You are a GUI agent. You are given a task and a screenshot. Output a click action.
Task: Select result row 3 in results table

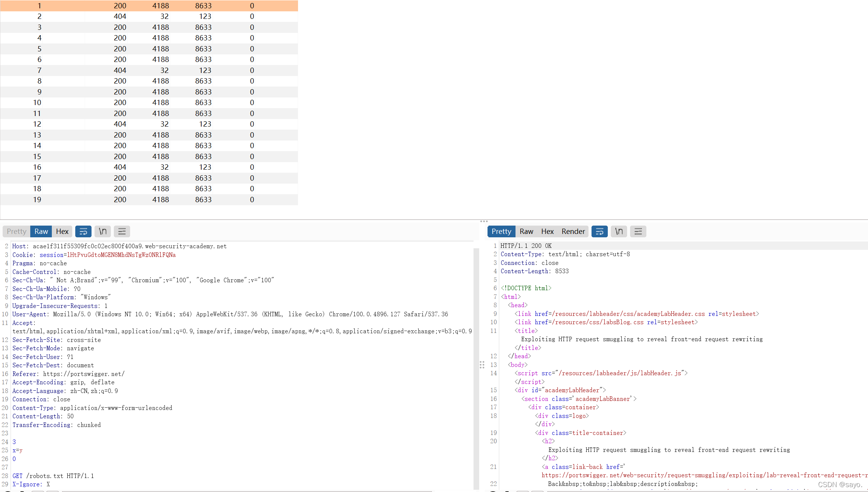(x=149, y=27)
